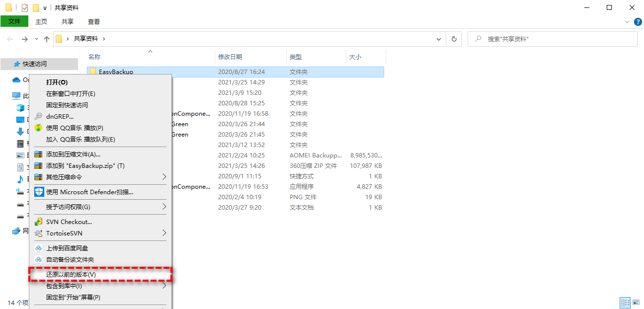
Task: Open the EasyBackup folder icon
Action: [93, 71]
